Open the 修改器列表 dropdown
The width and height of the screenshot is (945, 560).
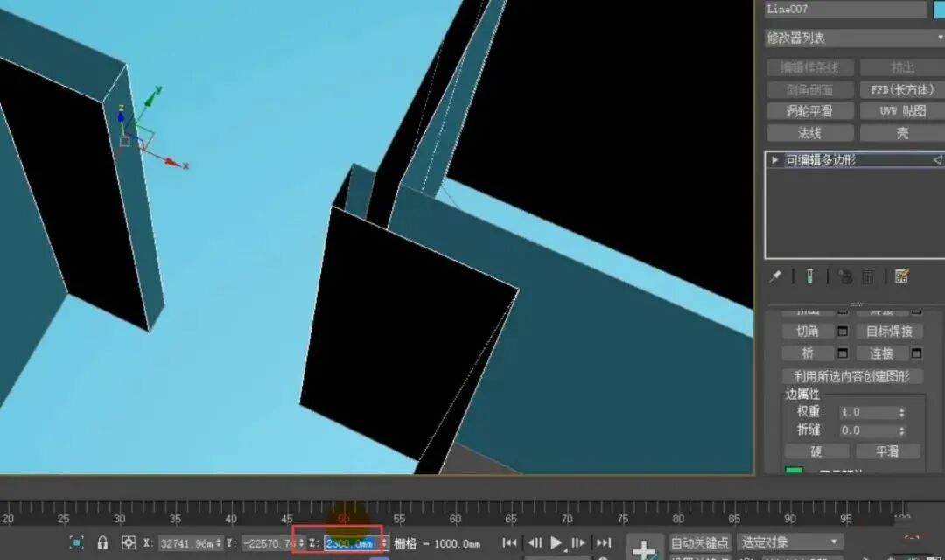[855, 38]
